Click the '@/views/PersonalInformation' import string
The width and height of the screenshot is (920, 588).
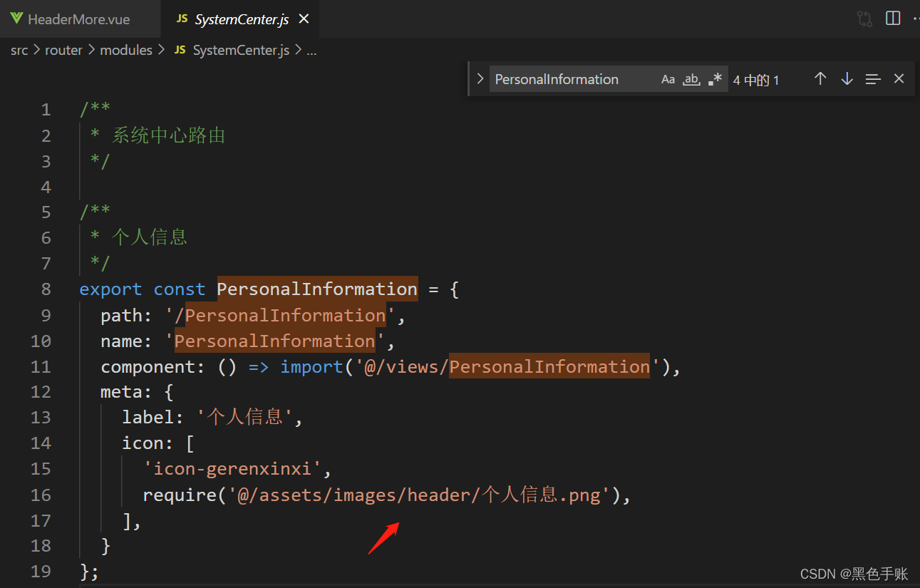[508, 366]
